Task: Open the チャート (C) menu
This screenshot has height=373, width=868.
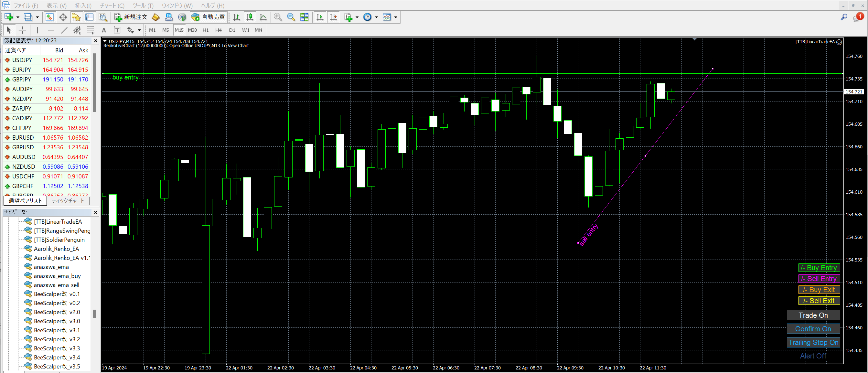Action: point(112,5)
